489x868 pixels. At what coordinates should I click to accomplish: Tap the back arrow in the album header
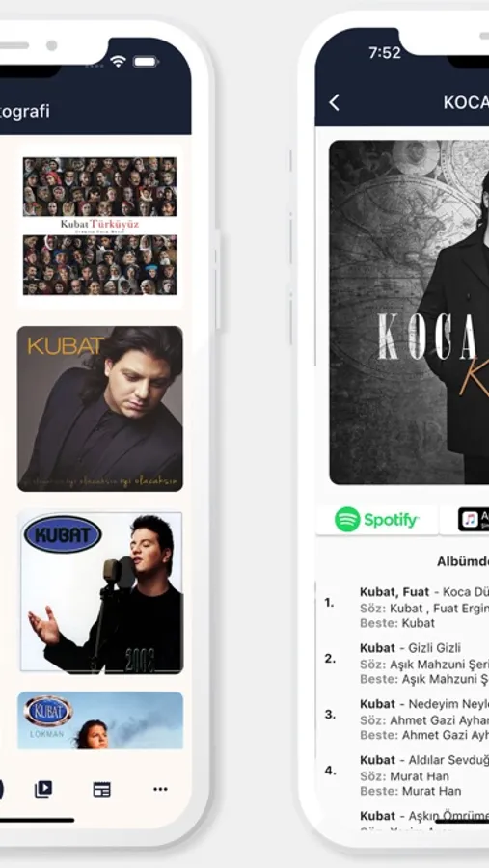point(334,102)
